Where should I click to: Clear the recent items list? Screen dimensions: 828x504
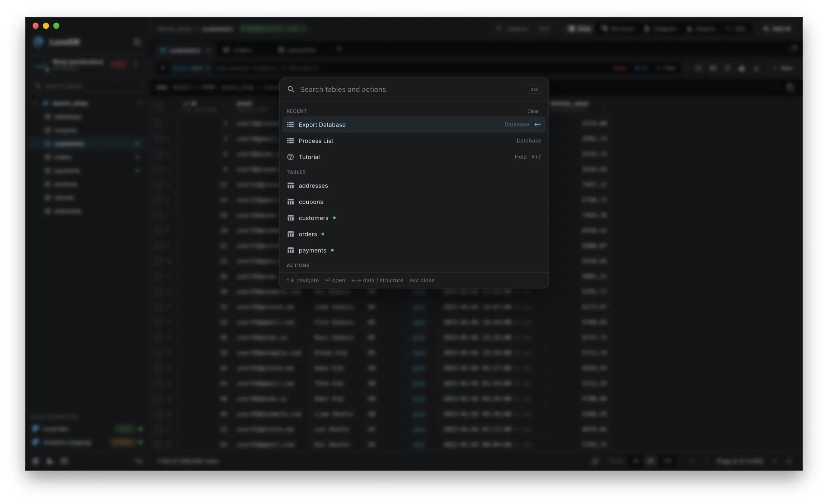(533, 111)
